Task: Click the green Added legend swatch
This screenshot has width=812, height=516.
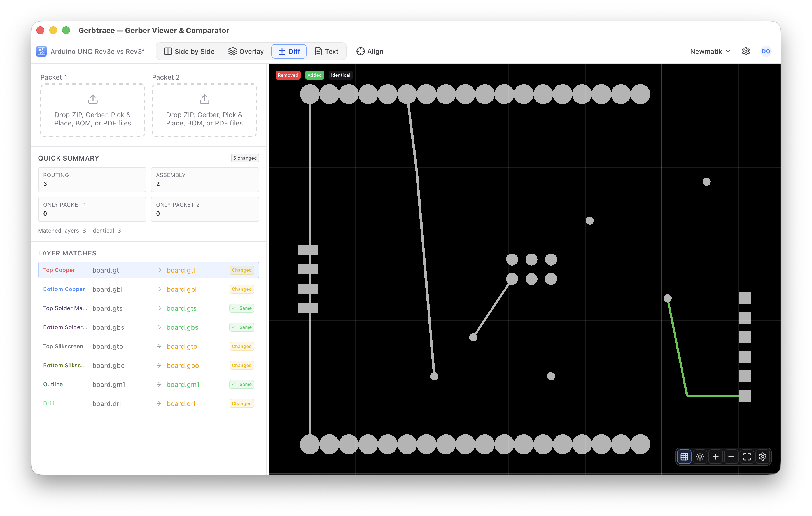Action: tap(314, 75)
